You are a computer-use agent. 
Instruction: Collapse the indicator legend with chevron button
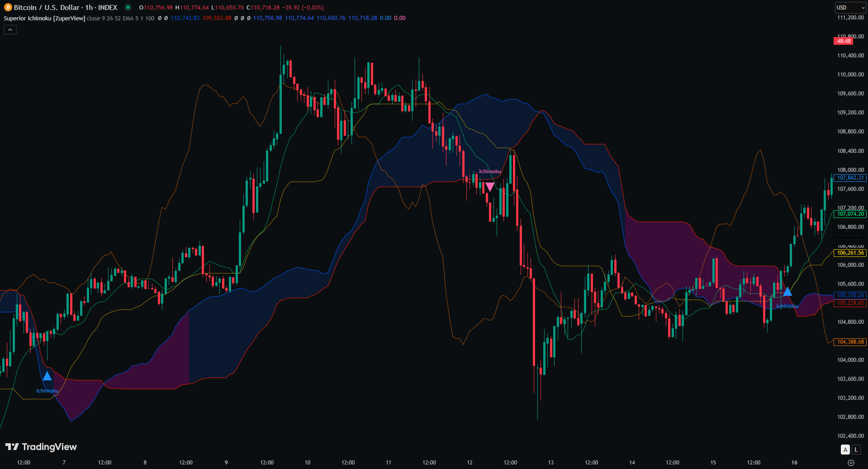(x=10, y=29)
